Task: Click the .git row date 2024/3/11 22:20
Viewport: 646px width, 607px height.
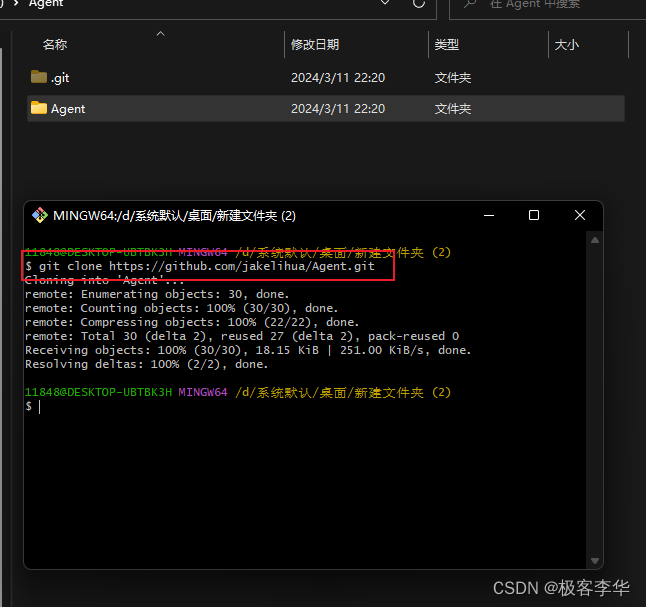Action: tap(338, 77)
